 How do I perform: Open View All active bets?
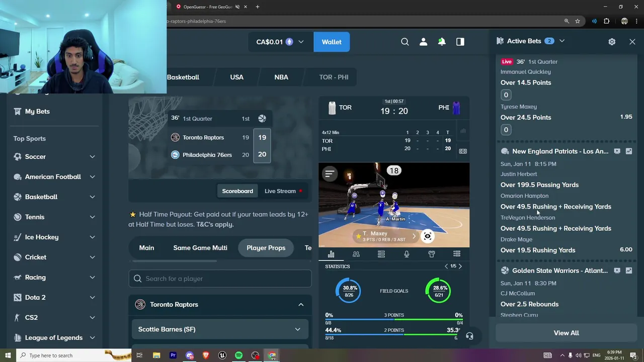coord(566,333)
